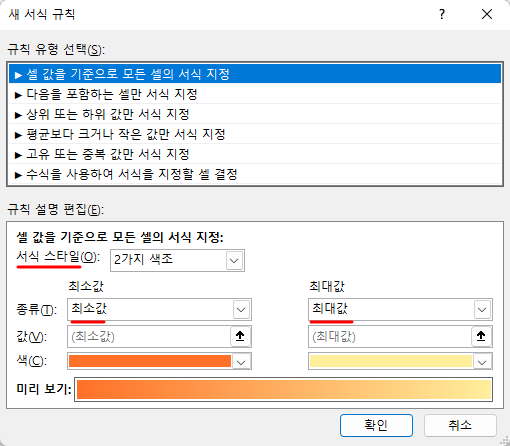The image size is (510, 446).
Task: Select rule type 다음을 포함하는 셀만 서식 지정
Action: [255, 94]
